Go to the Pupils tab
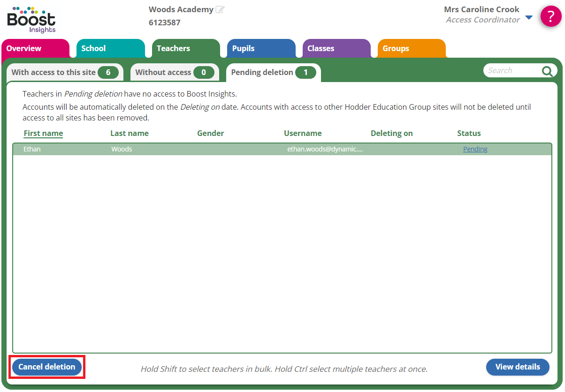Viewport: 565px width, 392px height. [243, 48]
